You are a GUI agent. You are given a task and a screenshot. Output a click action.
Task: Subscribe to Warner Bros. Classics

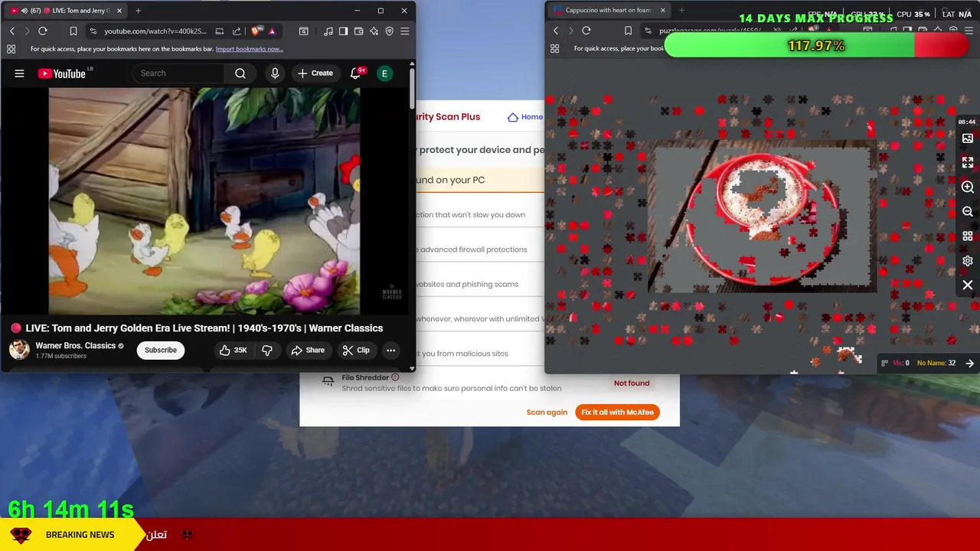tap(161, 350)
